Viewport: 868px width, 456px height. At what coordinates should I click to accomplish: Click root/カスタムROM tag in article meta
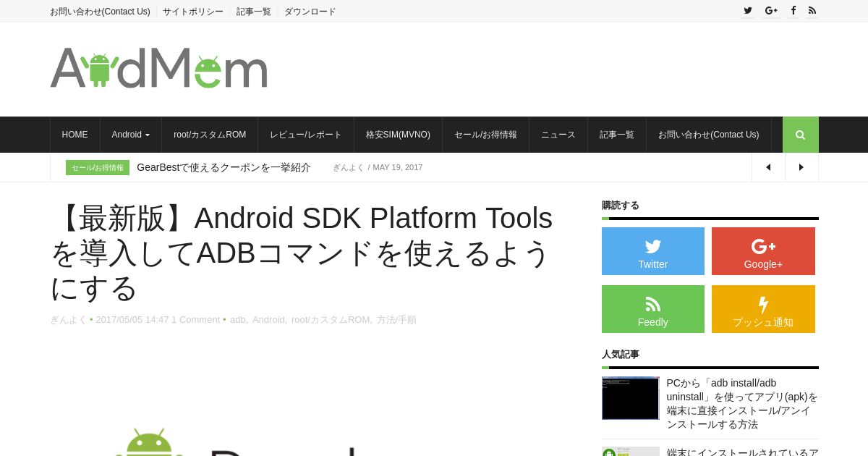point(331,319)
